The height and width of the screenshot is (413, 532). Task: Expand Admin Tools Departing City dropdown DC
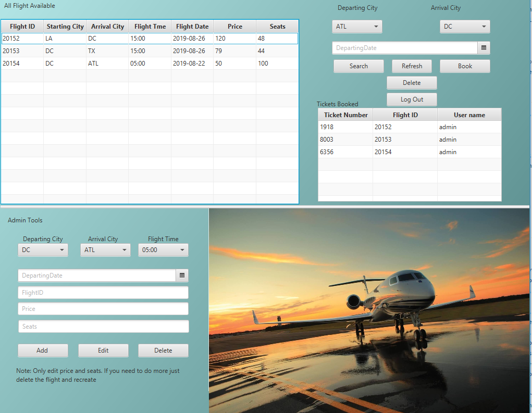click(43, 250)
